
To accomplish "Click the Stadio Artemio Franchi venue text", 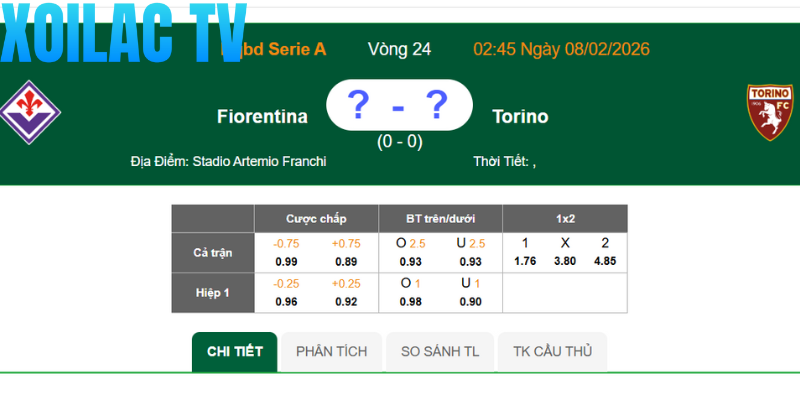I will 259,161.
